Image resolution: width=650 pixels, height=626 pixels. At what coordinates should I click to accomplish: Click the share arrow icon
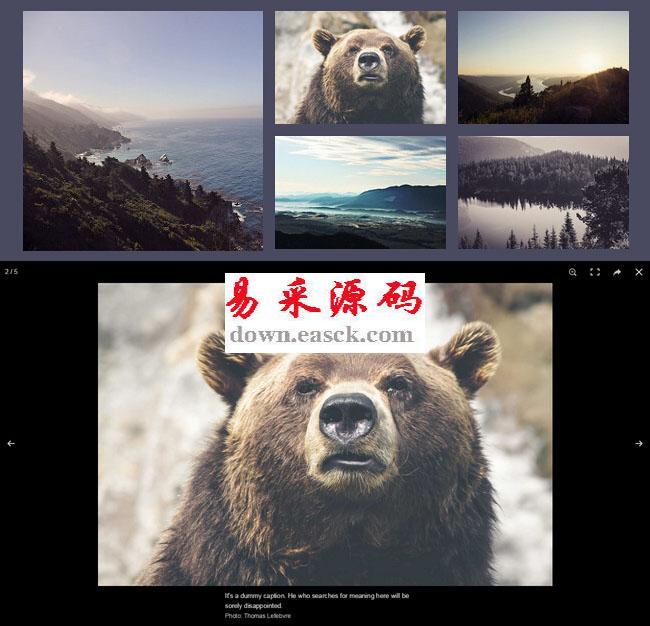pyautogui.click(x=617, y=272)
